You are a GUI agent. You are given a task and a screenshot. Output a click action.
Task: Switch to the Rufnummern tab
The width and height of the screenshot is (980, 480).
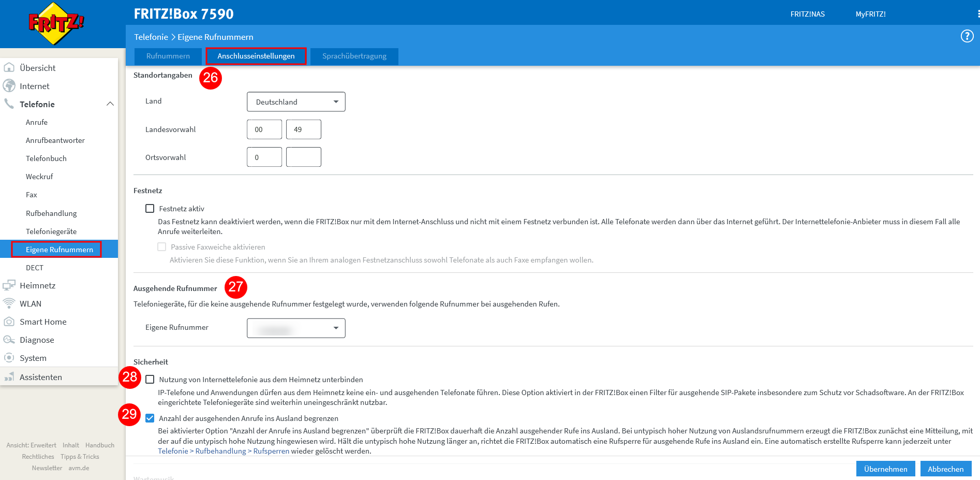coord(168,56)
